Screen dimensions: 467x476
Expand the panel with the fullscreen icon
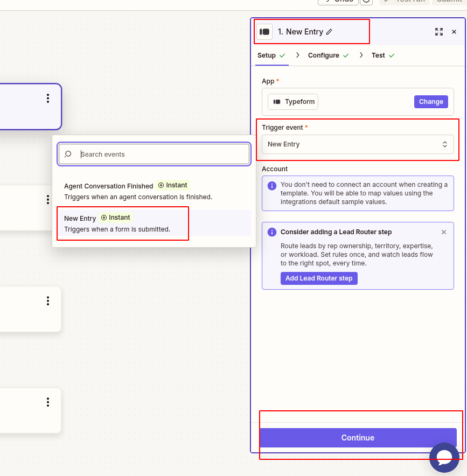coord(438,32)
